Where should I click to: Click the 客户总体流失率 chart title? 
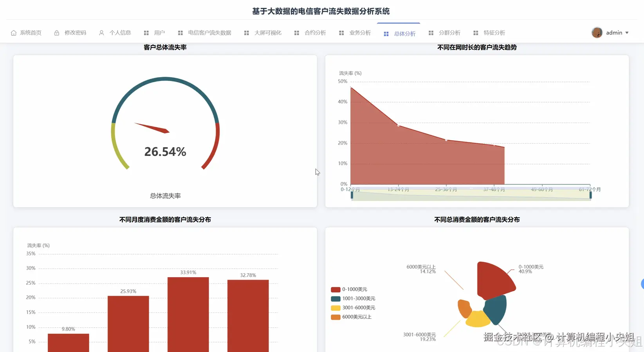(165, 47)
